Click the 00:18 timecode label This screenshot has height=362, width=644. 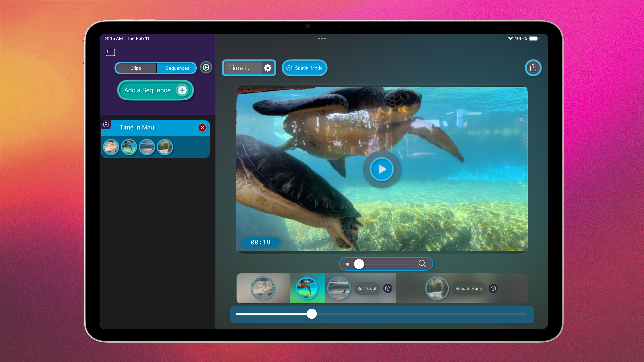point(260,242)
